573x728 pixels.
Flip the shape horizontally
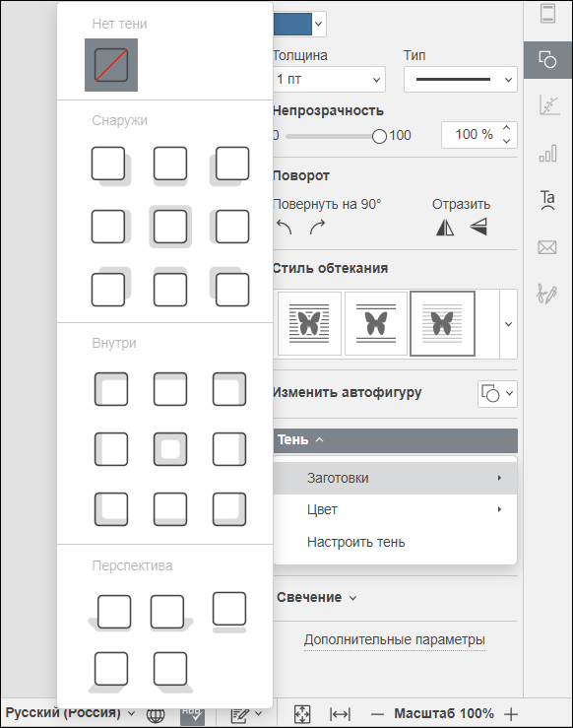click(x=445, y=227)
